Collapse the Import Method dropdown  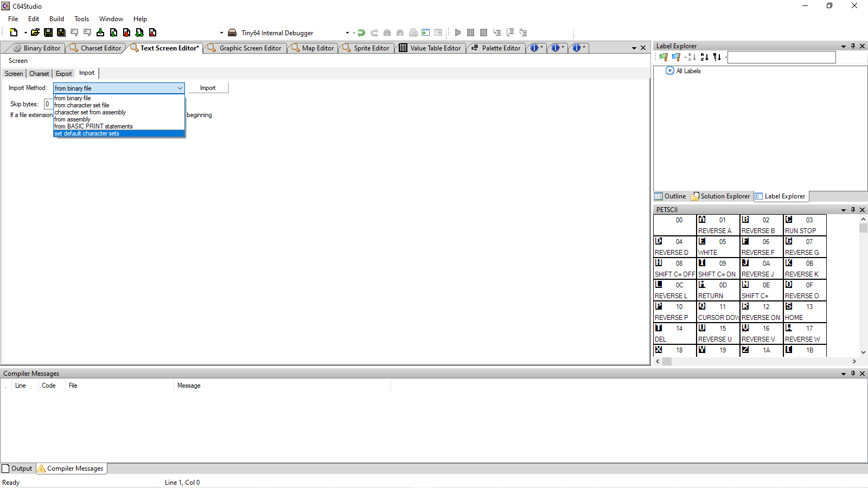(180, 88)
